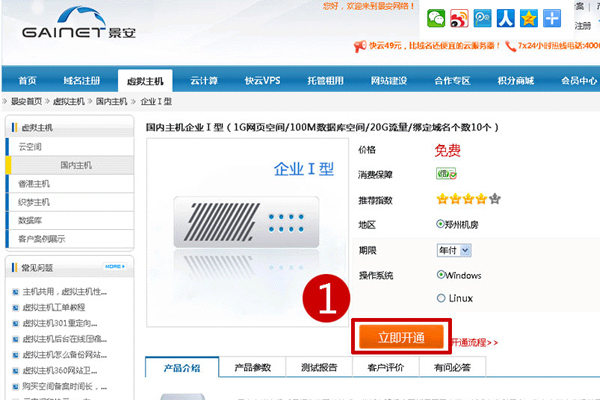Open the 托管租用 navigation menu
Screen dimensions: 600x400
point(325,81)
